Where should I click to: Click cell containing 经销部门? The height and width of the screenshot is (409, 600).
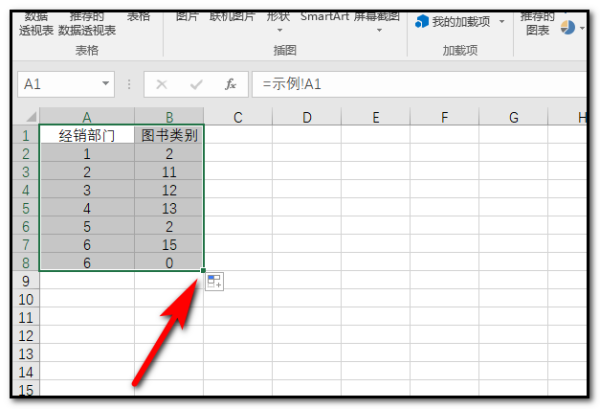[87, 135]
